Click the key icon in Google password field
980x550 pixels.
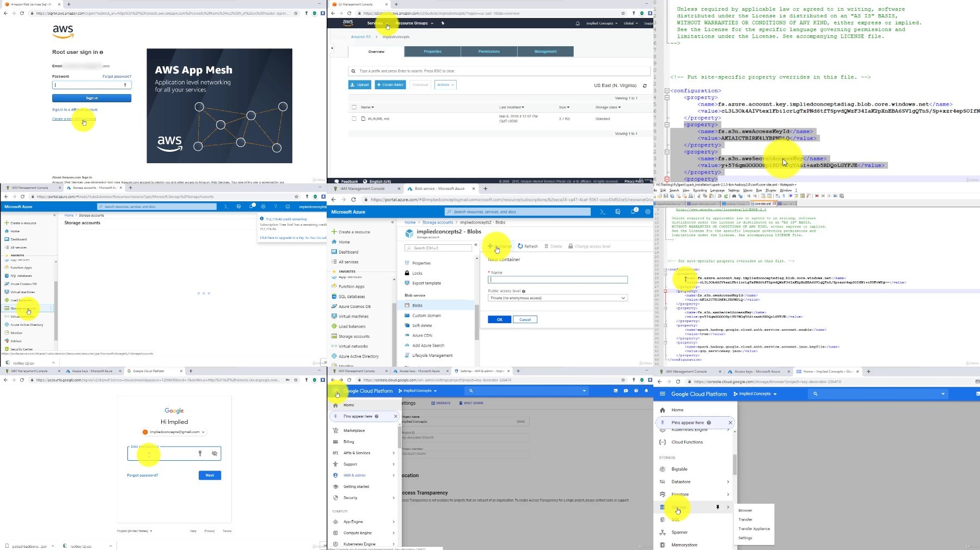(200, 453)
